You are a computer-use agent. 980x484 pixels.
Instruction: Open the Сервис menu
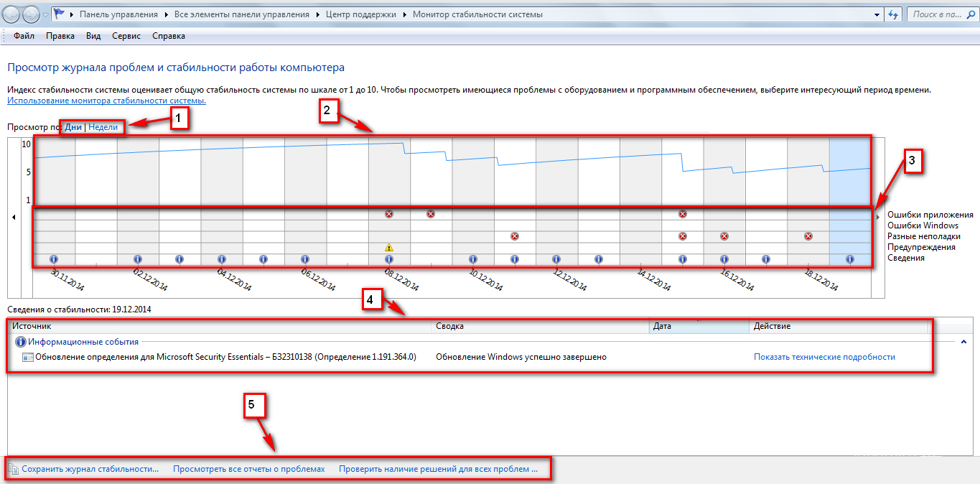coord(126,36)
